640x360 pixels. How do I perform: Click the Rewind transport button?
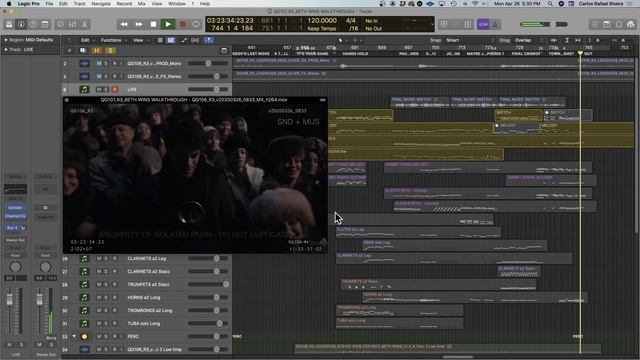coord(124,24)
